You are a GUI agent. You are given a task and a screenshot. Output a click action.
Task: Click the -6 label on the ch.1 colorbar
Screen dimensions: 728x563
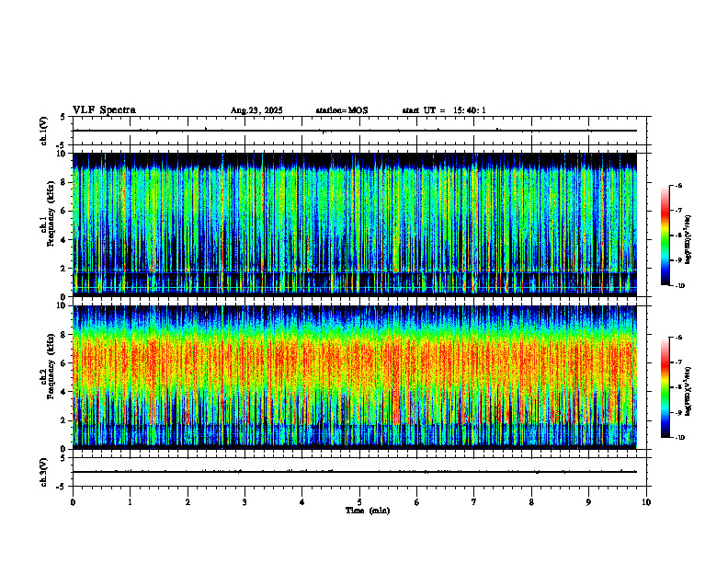678,186
